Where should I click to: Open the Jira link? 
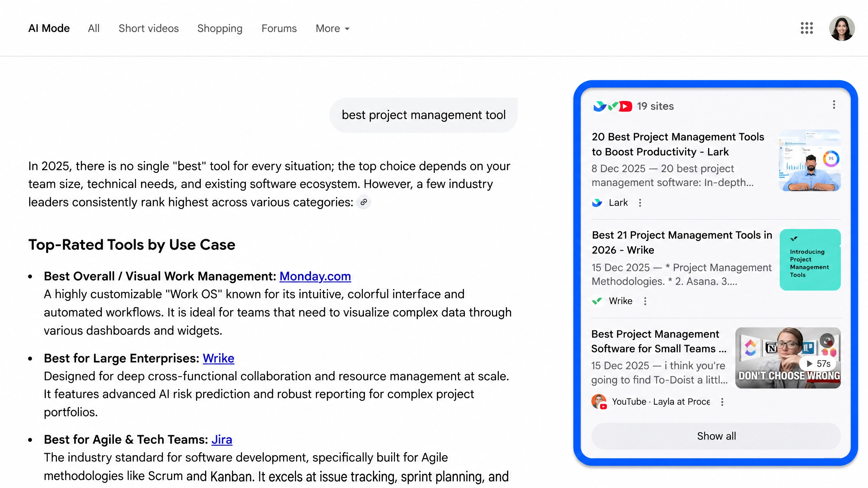tap(222, 440)
